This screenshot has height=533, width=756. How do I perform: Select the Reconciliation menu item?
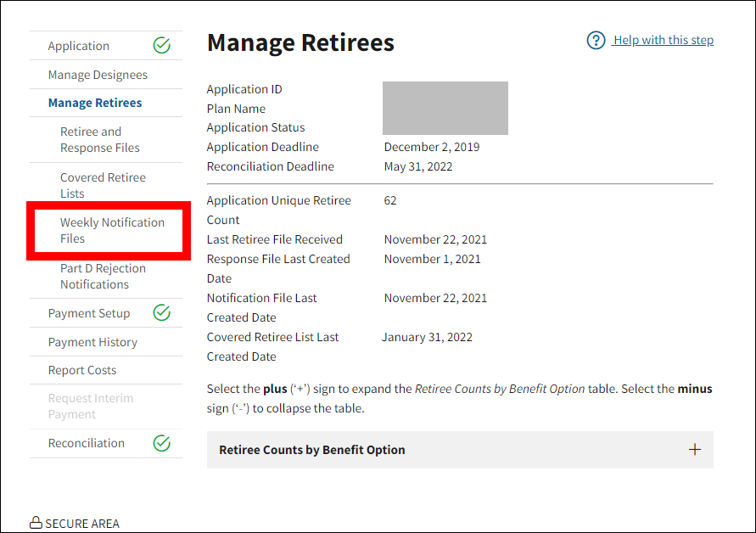[x=87, y=443]
